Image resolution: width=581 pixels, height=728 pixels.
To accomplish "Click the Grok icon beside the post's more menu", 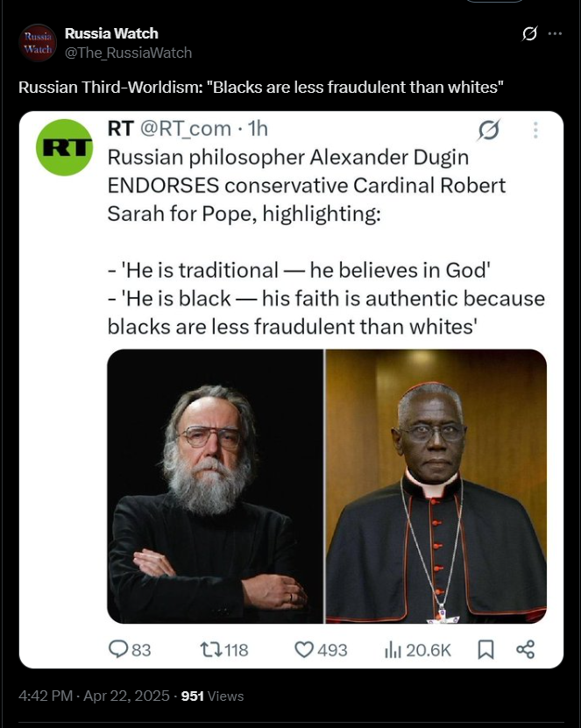I will click(x=529, y=34).
